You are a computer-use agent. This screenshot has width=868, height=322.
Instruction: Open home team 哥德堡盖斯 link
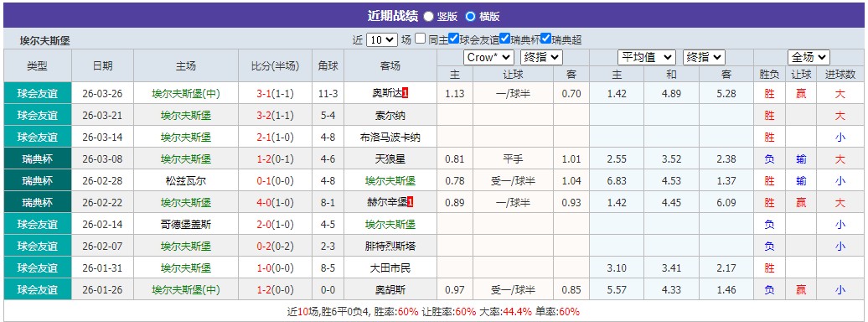click(185, 225)
